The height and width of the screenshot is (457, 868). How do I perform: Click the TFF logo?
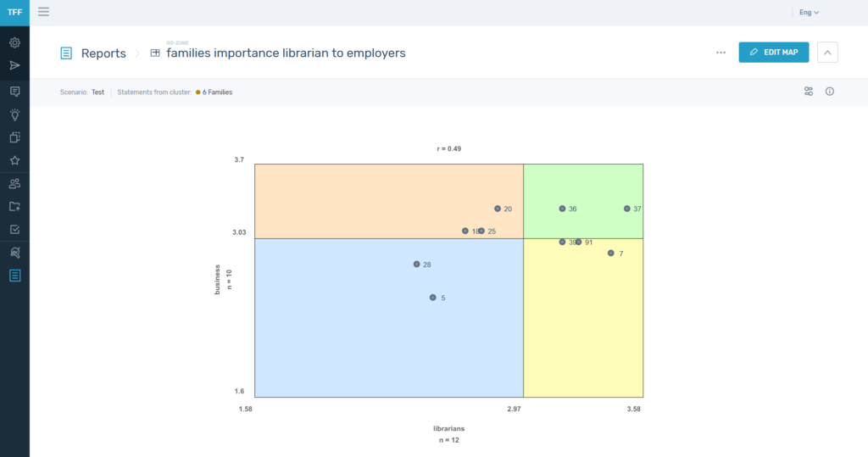coord(14,12)
